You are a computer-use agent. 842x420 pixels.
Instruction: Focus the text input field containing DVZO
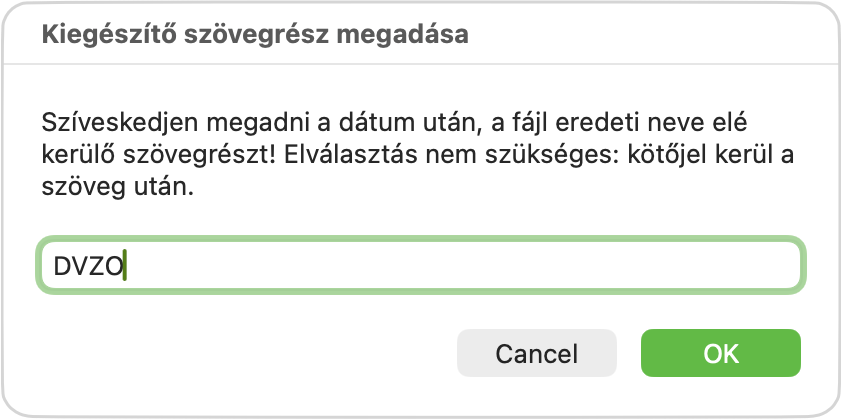(419, 265)
